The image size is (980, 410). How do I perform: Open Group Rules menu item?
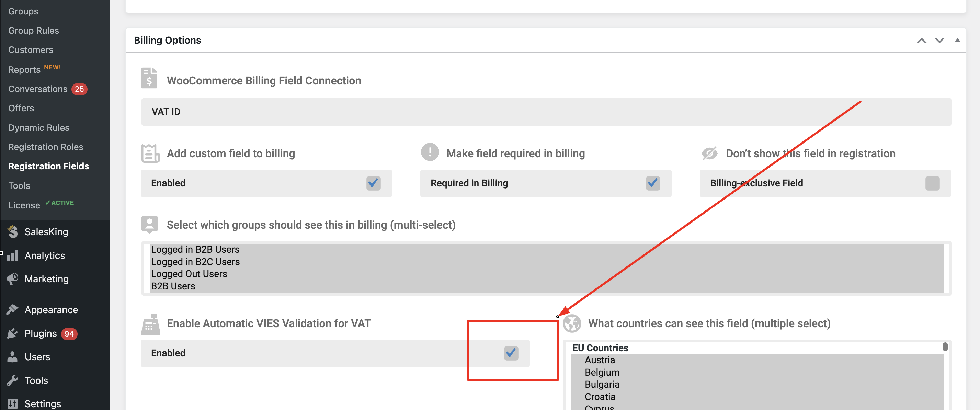point(33,31)
